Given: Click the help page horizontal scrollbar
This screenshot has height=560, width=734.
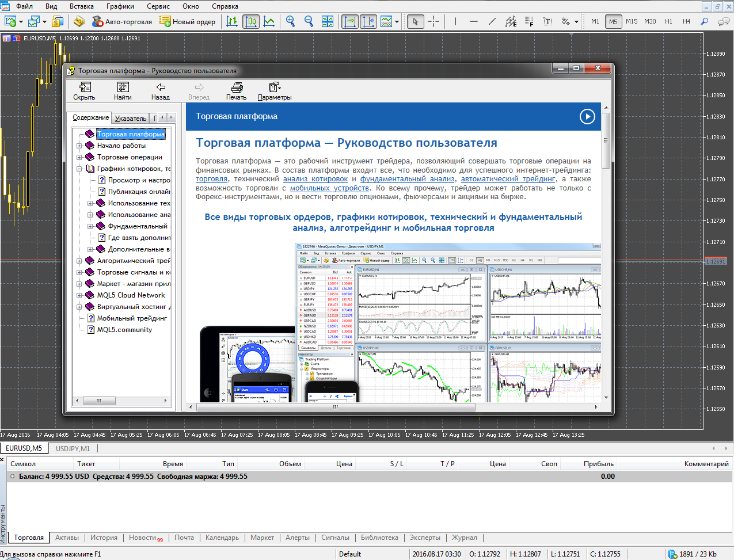Looking at the screenshot, I should (335, 407).
